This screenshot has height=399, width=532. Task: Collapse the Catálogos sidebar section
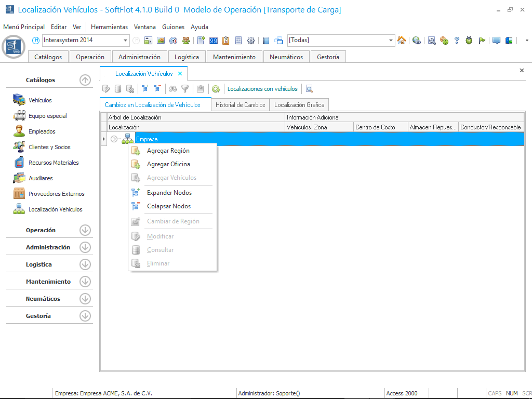point(85,80)
